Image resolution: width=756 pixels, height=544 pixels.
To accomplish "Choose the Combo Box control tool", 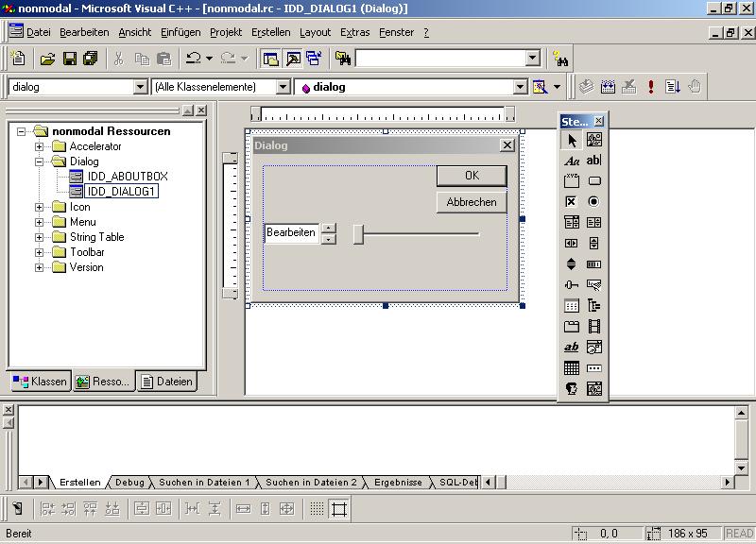I will pyautogui.click(x=572, y=222).
